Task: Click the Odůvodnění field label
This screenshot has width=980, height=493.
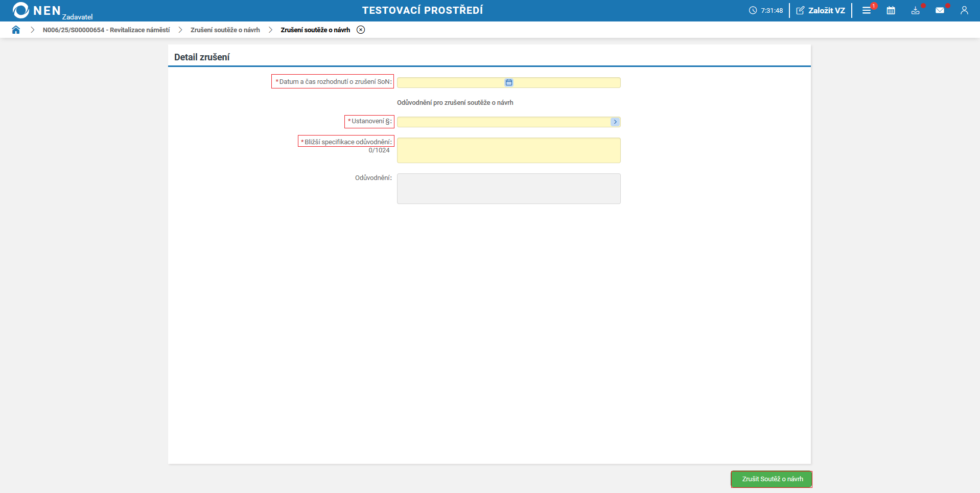Action: pyautogui.click(x=374, y=178)
